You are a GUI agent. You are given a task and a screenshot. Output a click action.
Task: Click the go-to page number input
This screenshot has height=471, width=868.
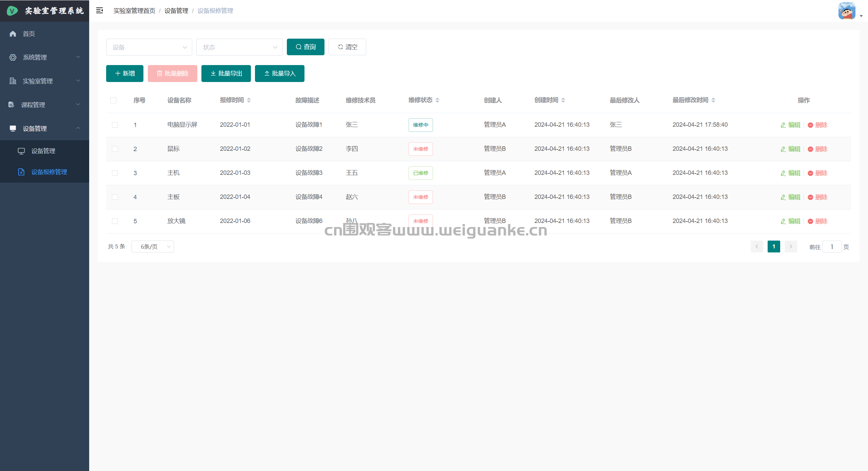pos(832,247)
